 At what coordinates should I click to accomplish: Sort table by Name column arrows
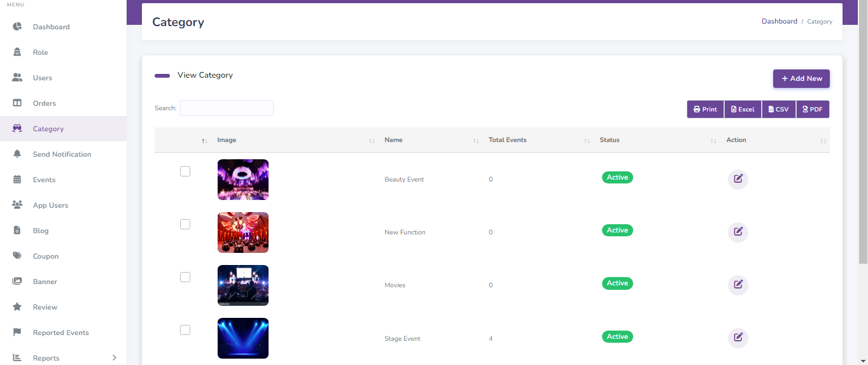(x=476, y=141)
